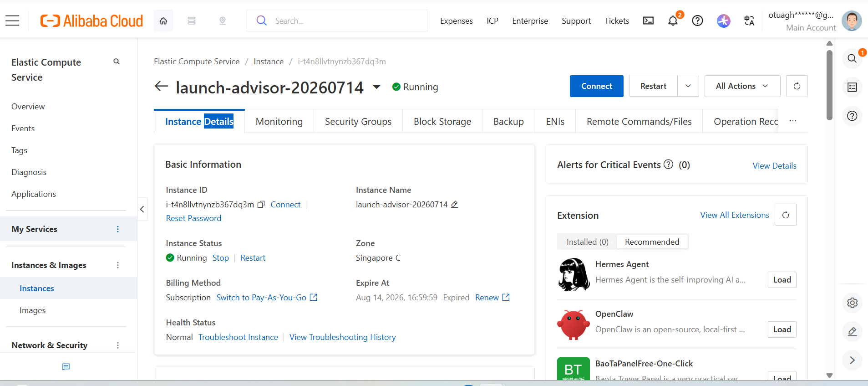The height and width of the screenshot is (386, 868).
Task: Show help for Alerts for Critical Events
Action: pyautogui.click(x=668, y=165)
